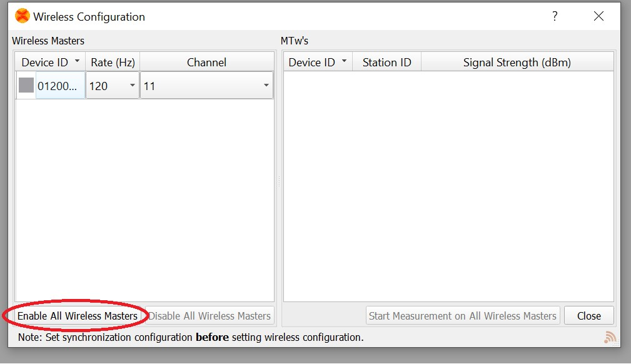
Task: Click the Station ID column header
Action: click(386, 61)
